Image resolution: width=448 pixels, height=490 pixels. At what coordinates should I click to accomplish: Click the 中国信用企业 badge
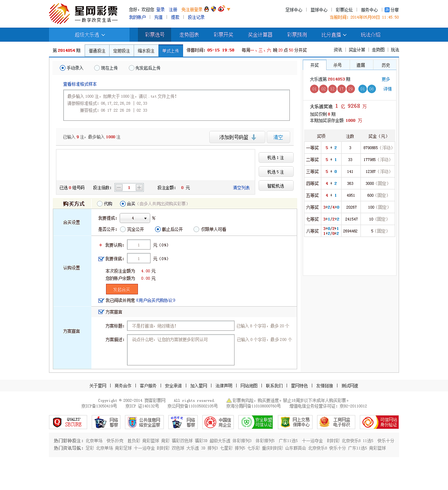[x=218, y=422]
